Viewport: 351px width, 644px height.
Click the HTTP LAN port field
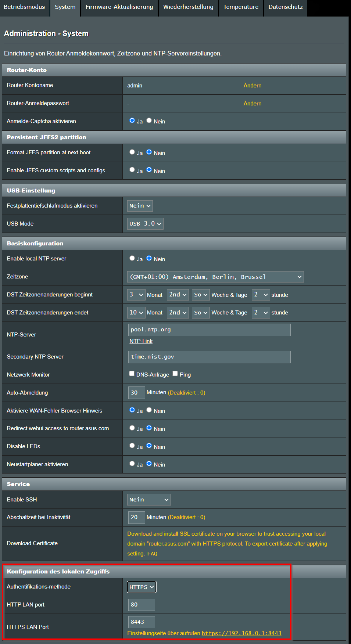(x=142, y=605)
